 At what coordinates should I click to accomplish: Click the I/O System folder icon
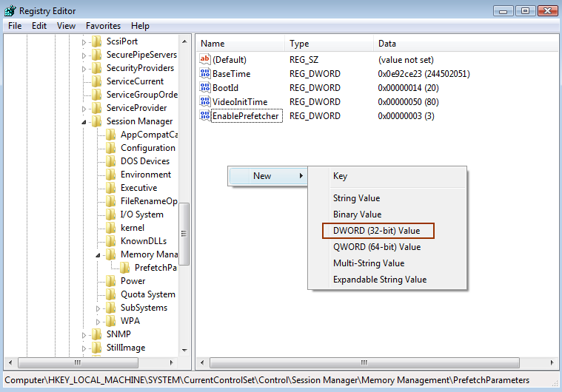(x=111, y=214)
